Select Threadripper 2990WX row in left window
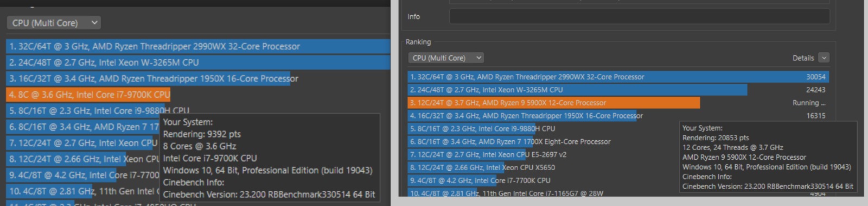Viewport: 868px width, 206px height. [198, 46]
